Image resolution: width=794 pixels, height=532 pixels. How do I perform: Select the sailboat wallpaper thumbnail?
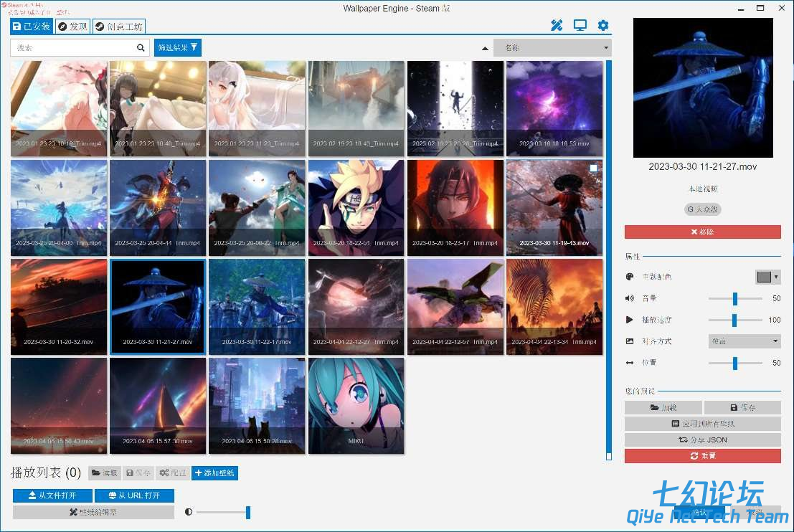click(158, 406)
